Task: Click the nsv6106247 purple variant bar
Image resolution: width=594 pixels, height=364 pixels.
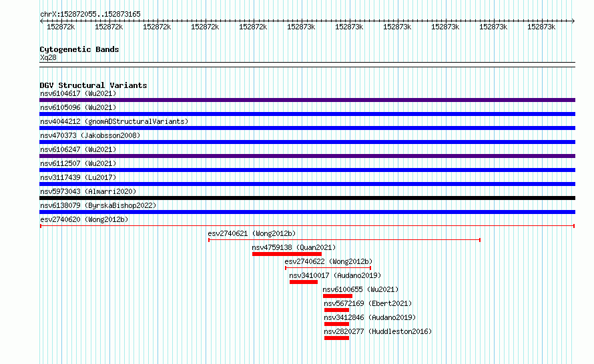Action: pyautogui.click(x=307, y=156)
